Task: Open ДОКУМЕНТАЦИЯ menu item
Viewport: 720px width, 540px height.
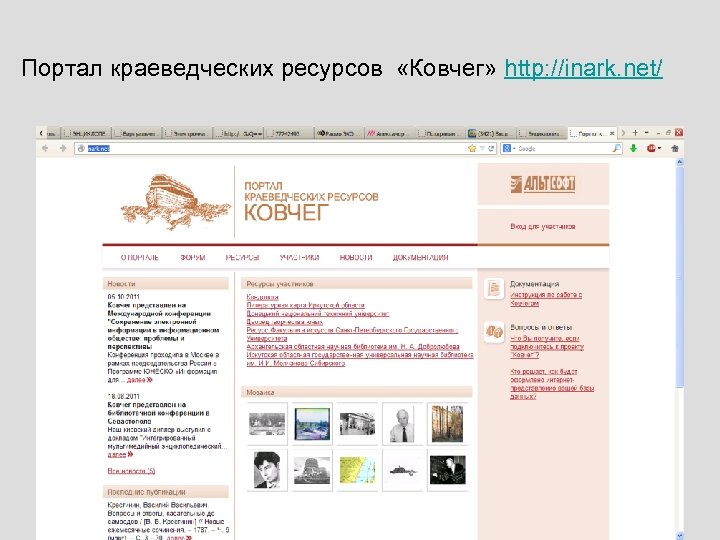Action: point(420,257)
